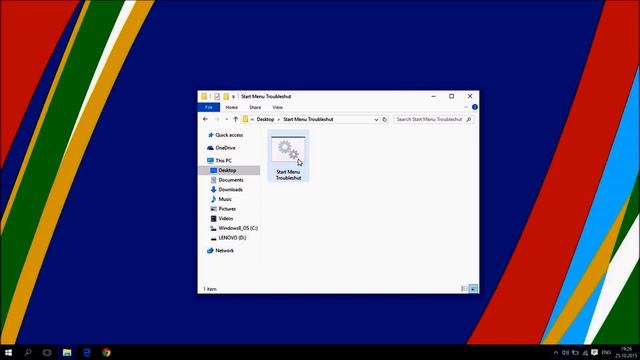The height and width of the screenshot is (360, 640).
Task: Click the magnifier icon in search box
Action: [469, 119]
